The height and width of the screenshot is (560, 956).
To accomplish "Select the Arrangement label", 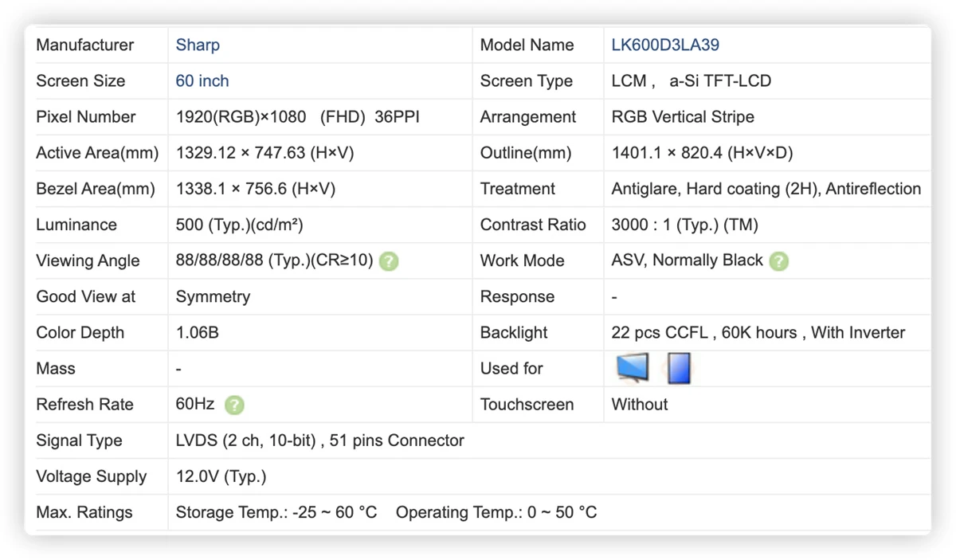I will [528, 117].
